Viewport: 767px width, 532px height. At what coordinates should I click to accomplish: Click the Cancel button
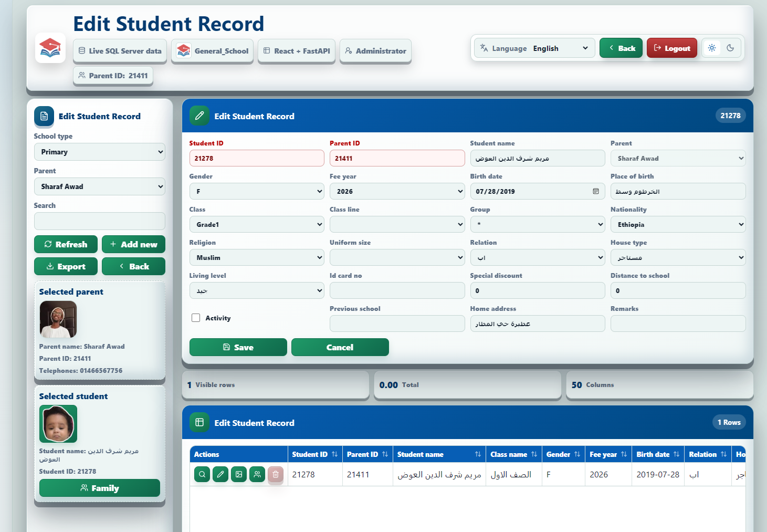pos(340,347)
